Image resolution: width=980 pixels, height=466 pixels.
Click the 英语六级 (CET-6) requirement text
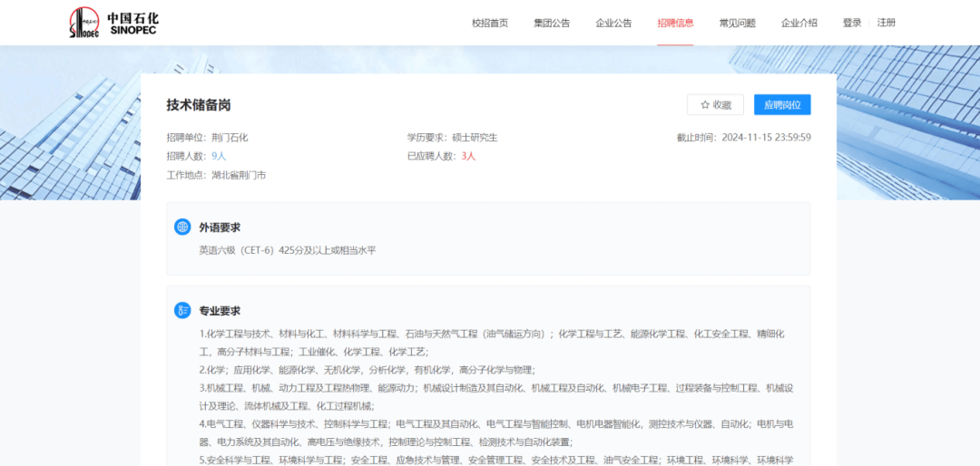point(288,250)
